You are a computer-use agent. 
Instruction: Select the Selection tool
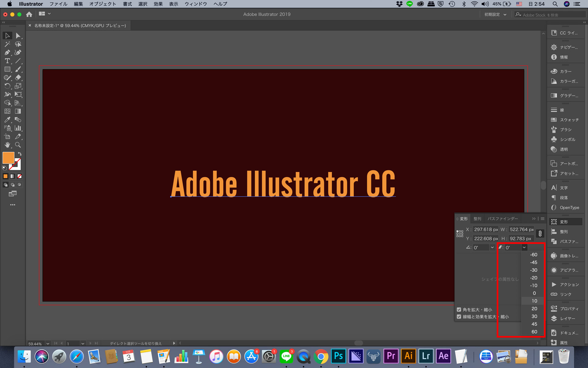[6, 36]
